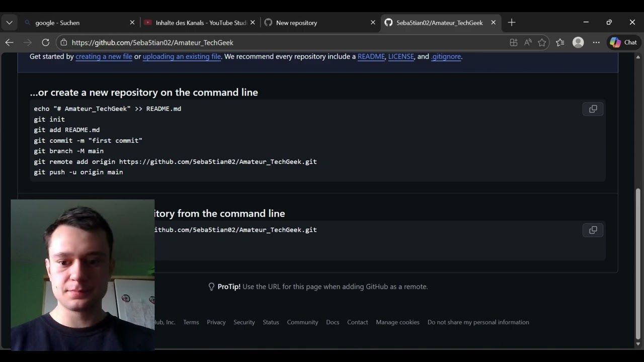Close the google - Suchen tab

coord(132,23)
